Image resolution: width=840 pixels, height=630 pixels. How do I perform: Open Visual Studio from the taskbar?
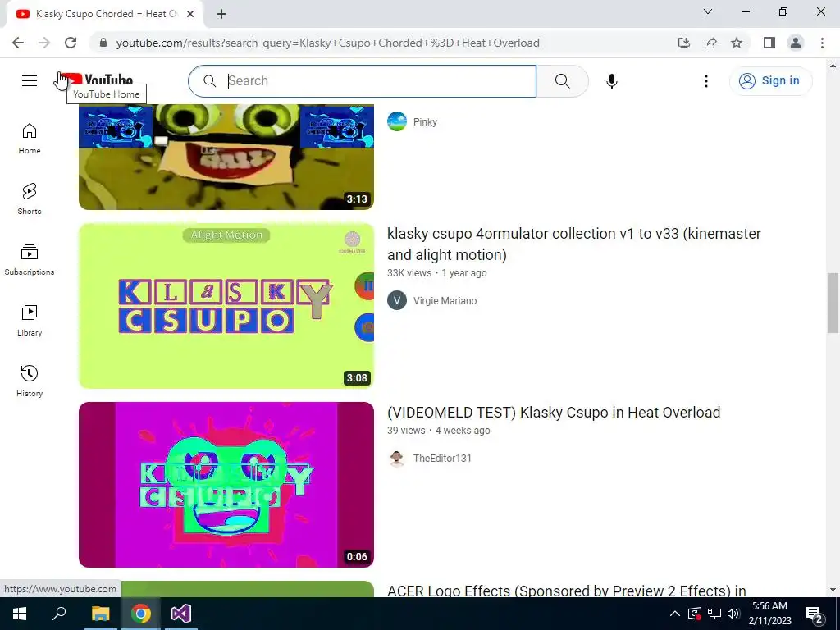point(181,614)
